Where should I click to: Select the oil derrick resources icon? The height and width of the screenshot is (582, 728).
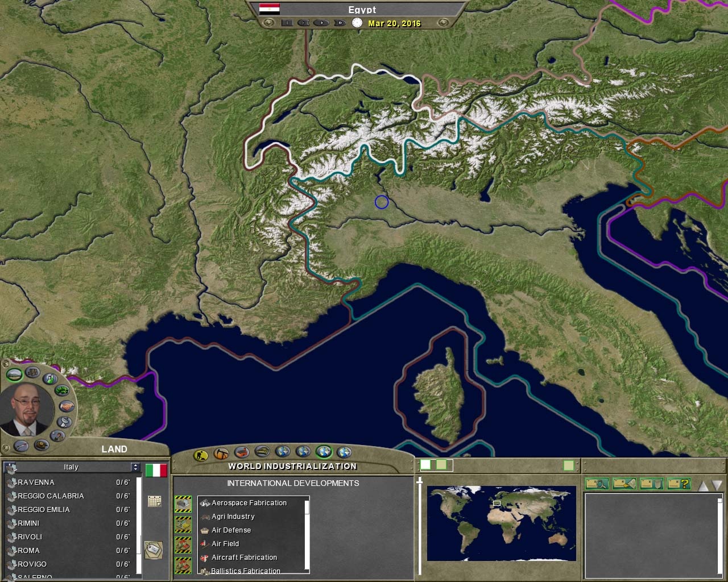(x=221, y=454)
